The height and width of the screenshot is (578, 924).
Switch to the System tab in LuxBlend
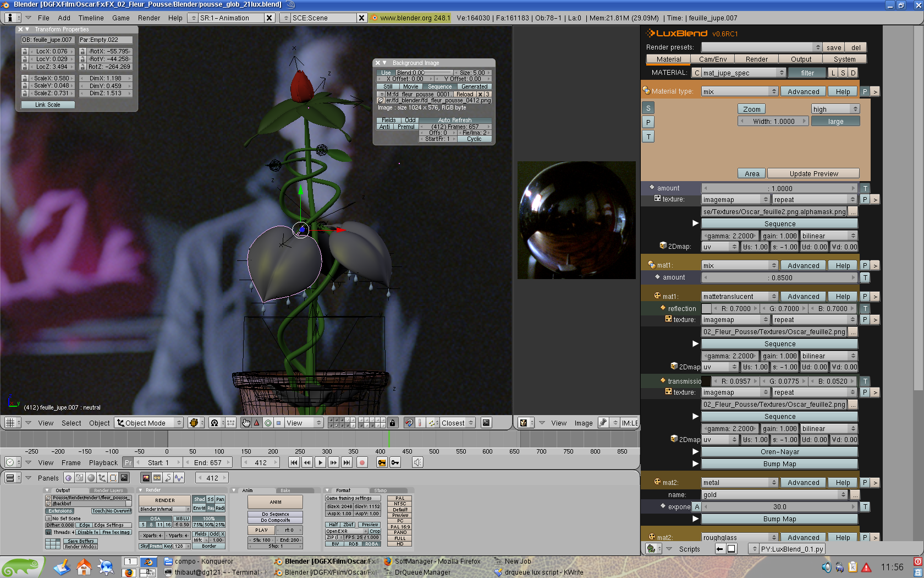[x=845, y=59]
